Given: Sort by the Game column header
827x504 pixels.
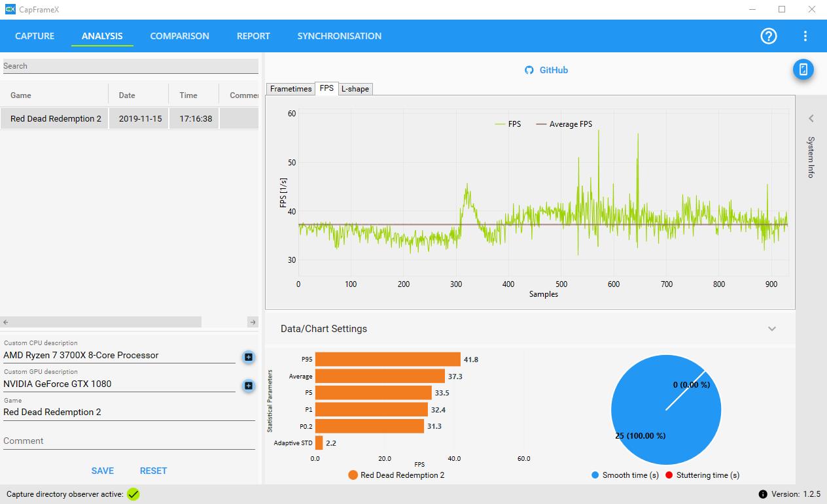Looking at the screenshot, I should [x=54, y=95].
